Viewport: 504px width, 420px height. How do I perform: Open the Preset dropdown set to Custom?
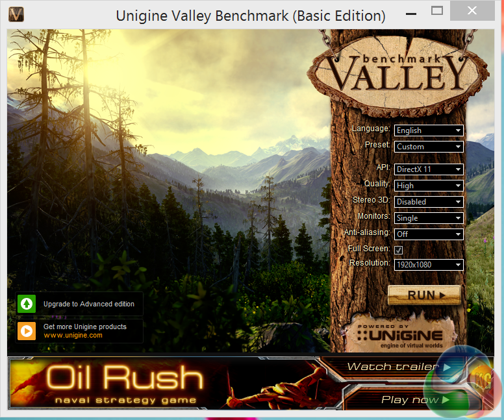coord(429,147)
